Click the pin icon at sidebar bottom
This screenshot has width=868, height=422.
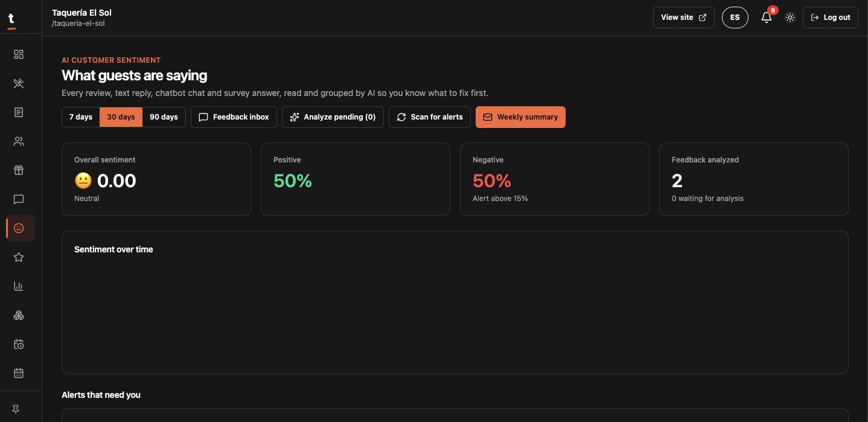16,409
